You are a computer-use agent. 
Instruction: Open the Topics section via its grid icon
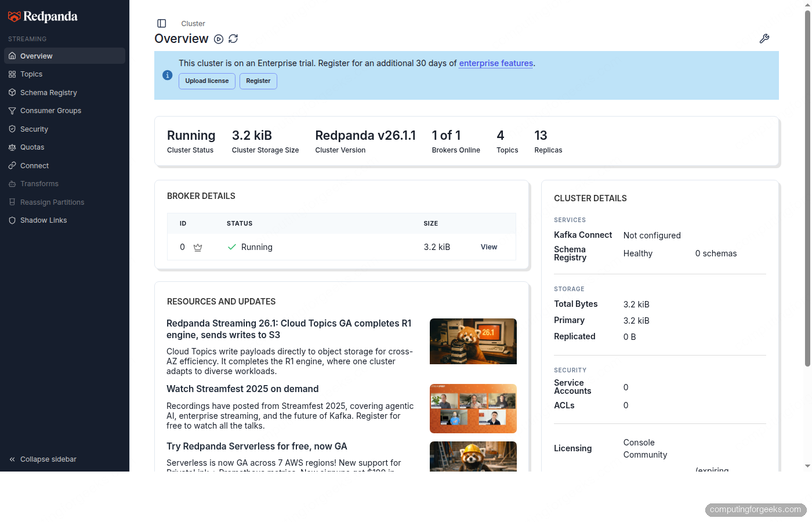coord(11,74)
